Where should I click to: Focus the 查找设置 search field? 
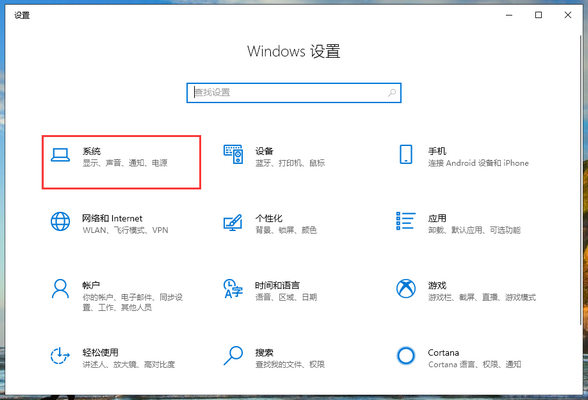(x=294, y=93)
